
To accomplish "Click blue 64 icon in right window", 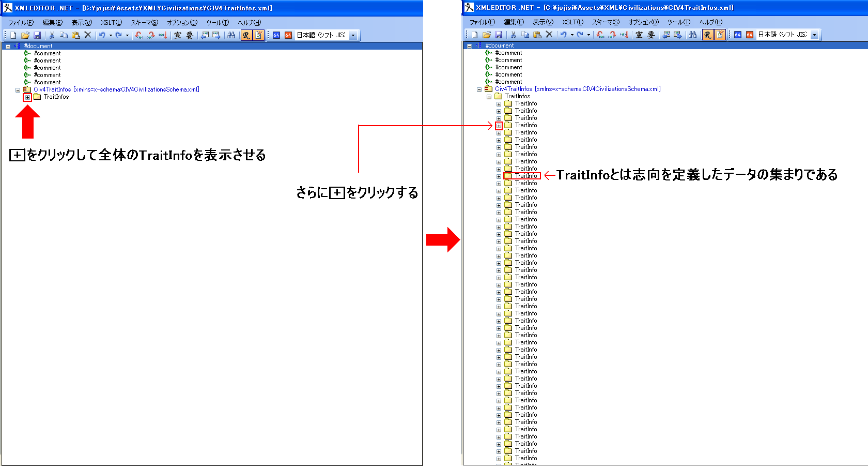I will [x=738, y=35].
